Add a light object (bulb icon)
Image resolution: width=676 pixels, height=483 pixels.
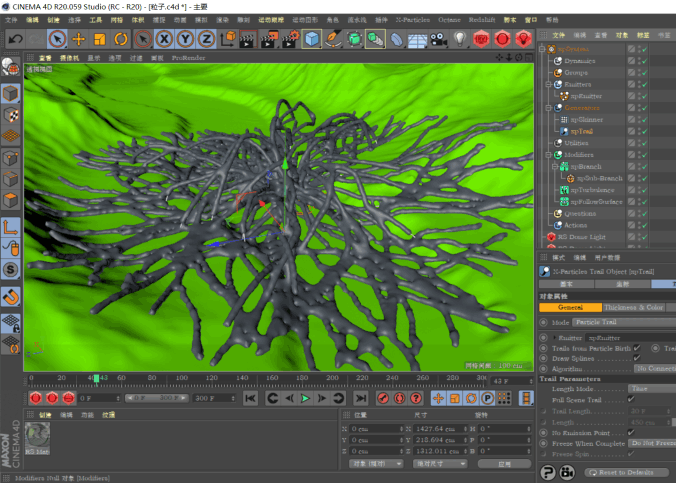[460, 39]
